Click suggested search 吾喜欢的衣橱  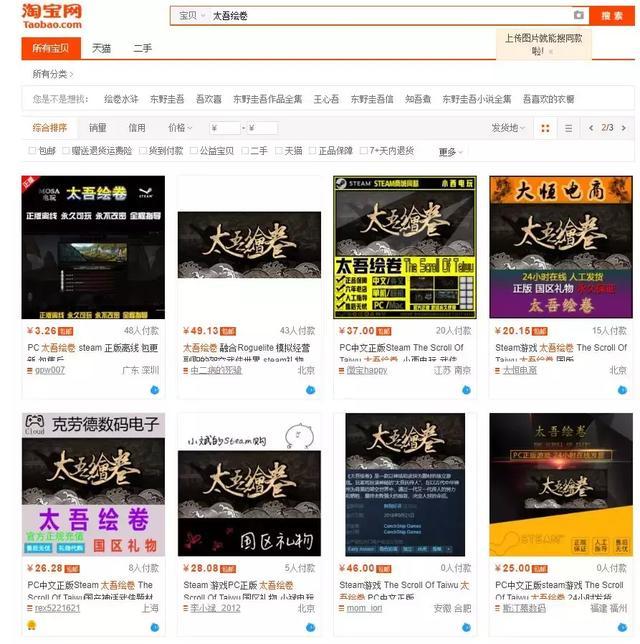548,99
